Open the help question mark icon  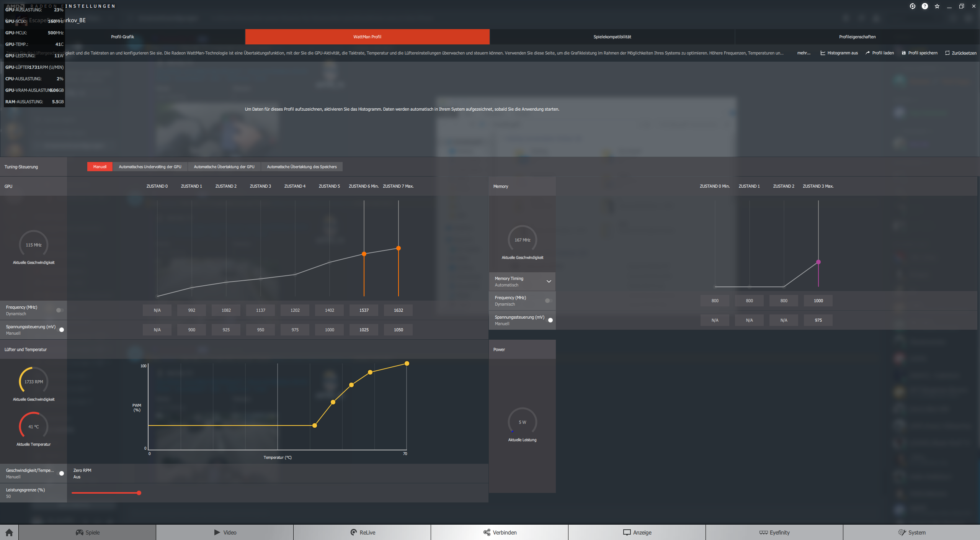coord(925,6)
